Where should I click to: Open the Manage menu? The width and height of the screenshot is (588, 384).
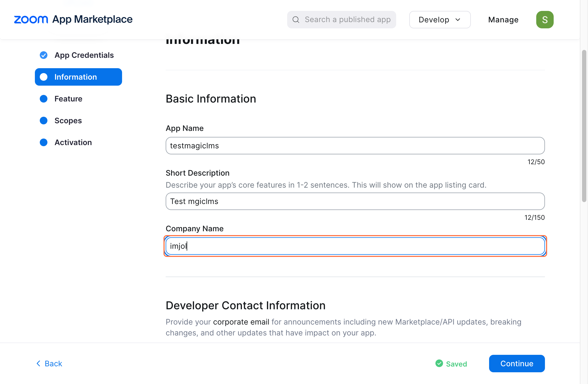[503, 20]
